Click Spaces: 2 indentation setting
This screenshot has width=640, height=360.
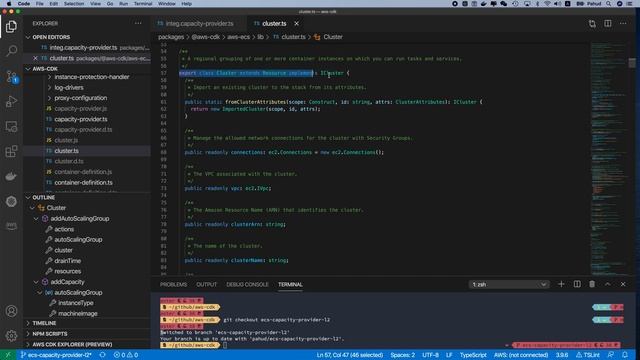(402, 355)
